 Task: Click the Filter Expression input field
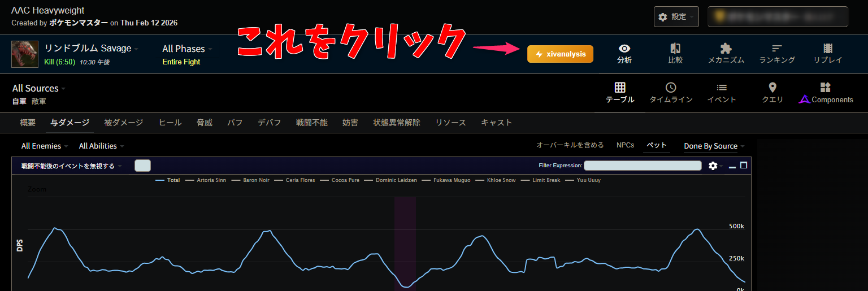point(641,166)
